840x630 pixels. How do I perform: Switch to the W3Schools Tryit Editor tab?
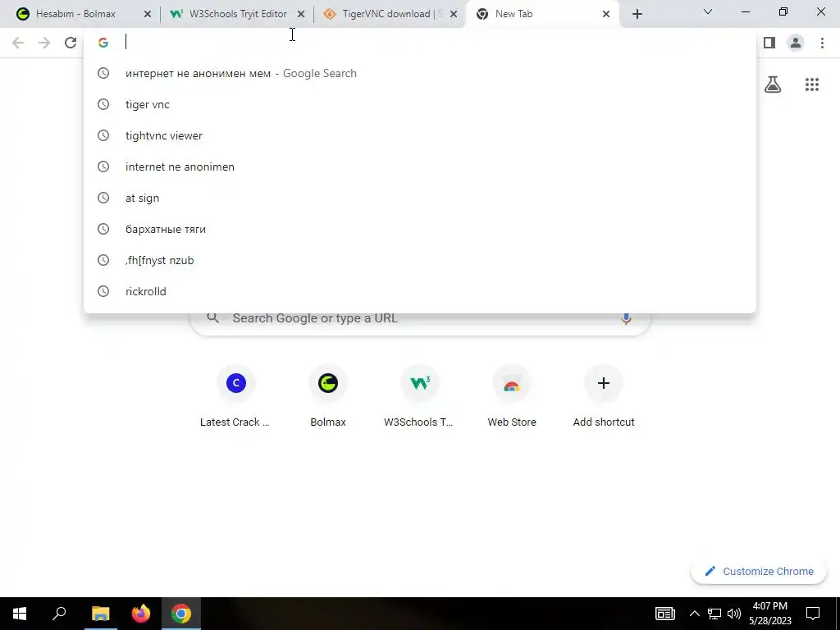237,14
